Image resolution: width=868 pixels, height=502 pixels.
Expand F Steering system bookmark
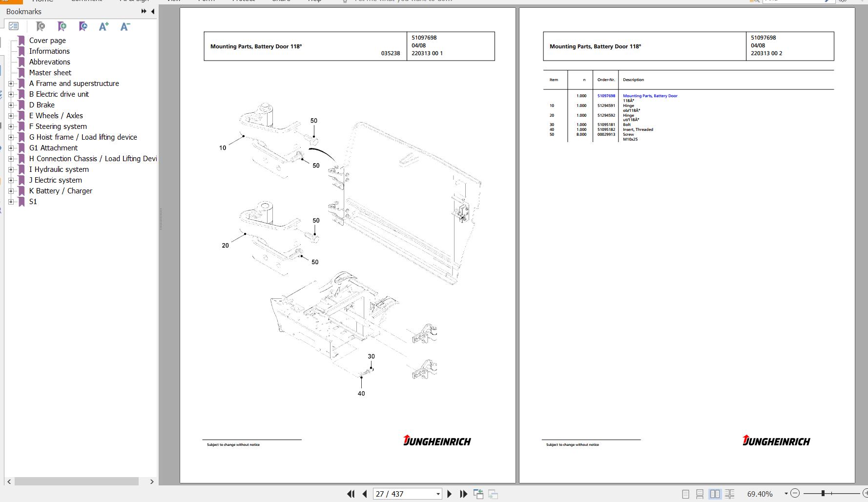pos(11,126)
